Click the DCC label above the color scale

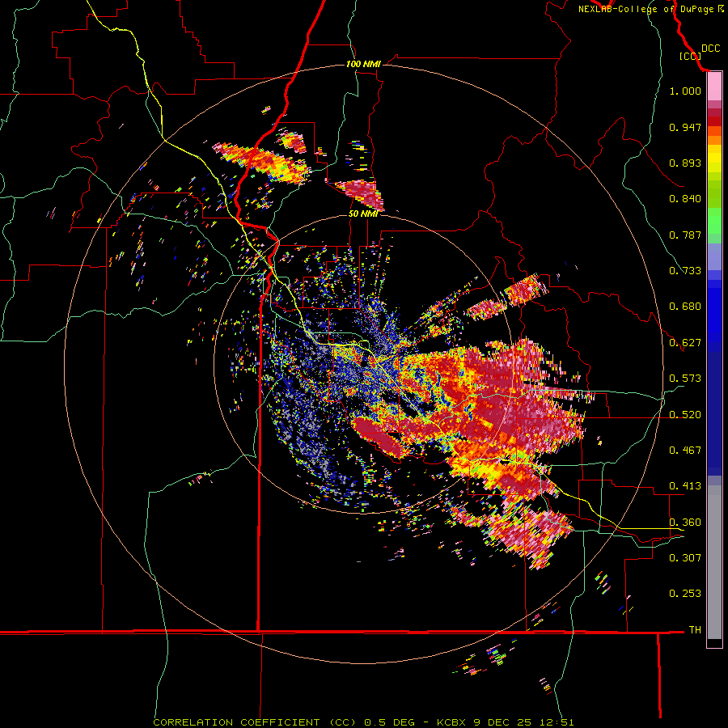710,49
